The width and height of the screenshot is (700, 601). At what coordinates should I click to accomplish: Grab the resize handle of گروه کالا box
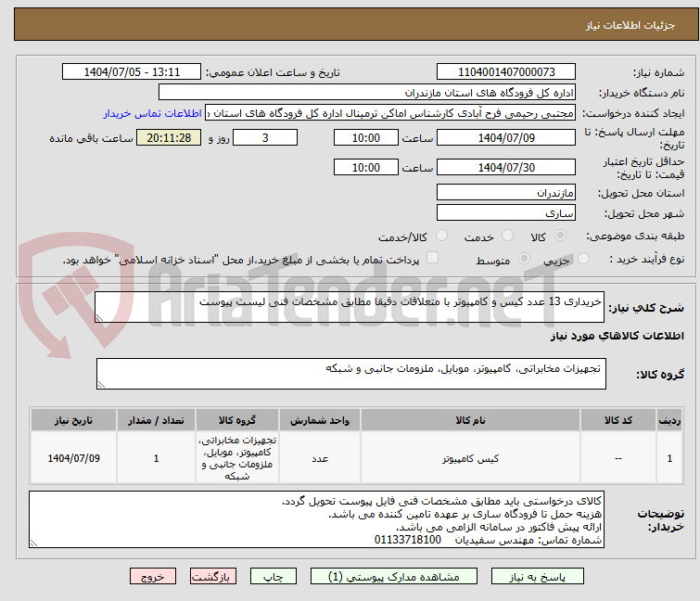click(x=101, y=385)
